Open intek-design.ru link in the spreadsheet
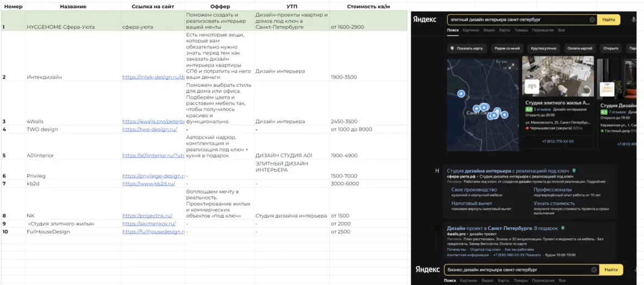 point(153,77)
